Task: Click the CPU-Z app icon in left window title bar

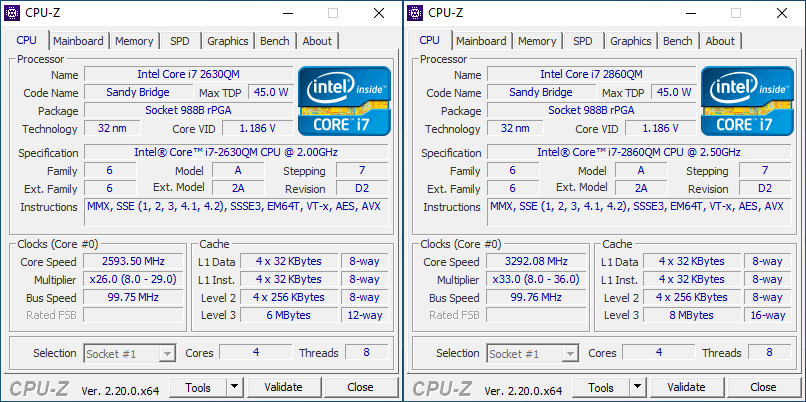Action: pyautogui.click(x=12, y=13)
